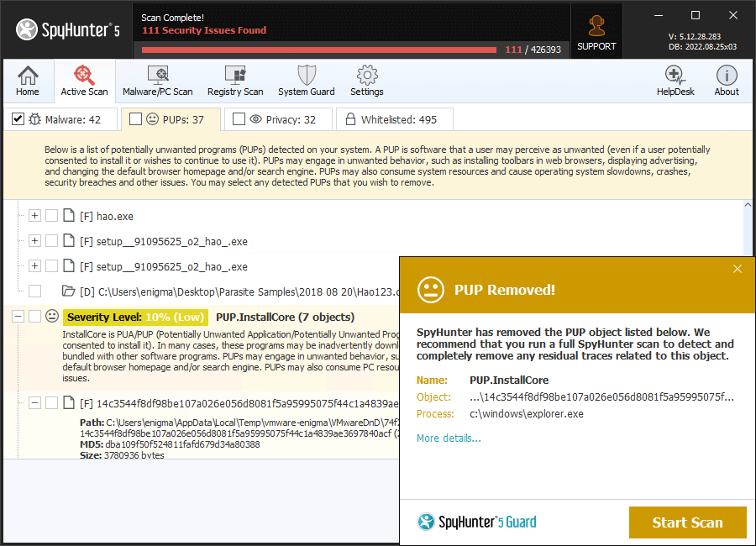The image size is (756, 546).
Task: Uncheck the Malware: 42 checkbox
Action: click(x=18, y=119)
